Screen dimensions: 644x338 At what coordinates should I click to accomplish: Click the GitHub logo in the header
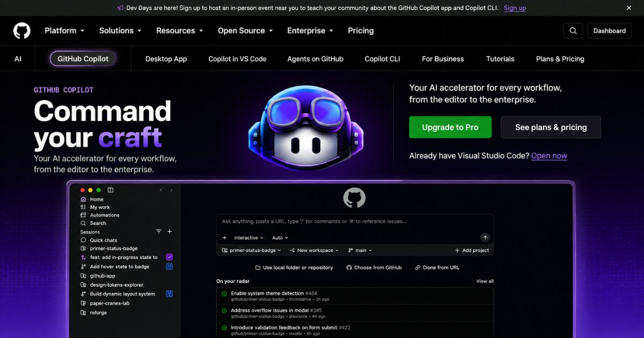tap(22, 31)
